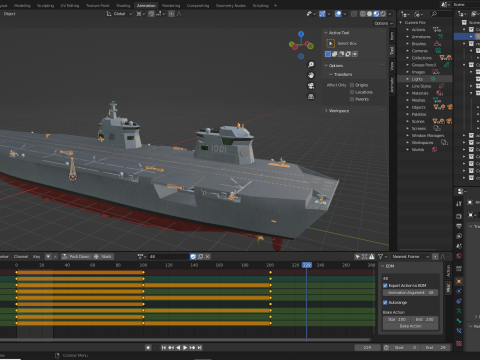The width and height of the screenshot is (480, 360).
Task: Click the play animation button
Action: (185, 347)
